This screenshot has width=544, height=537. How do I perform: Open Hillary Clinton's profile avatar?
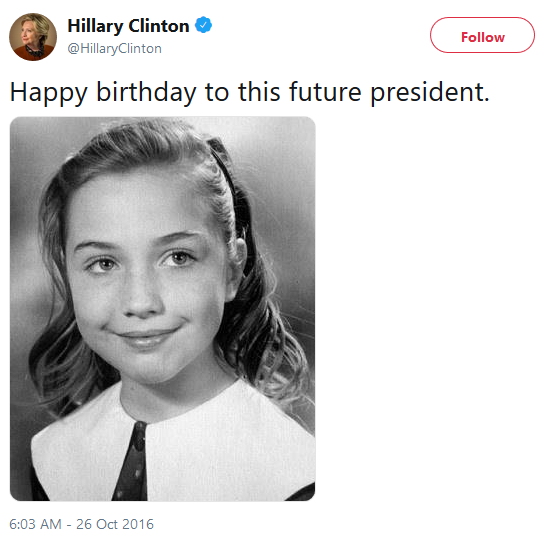click(x=33, y=37)
